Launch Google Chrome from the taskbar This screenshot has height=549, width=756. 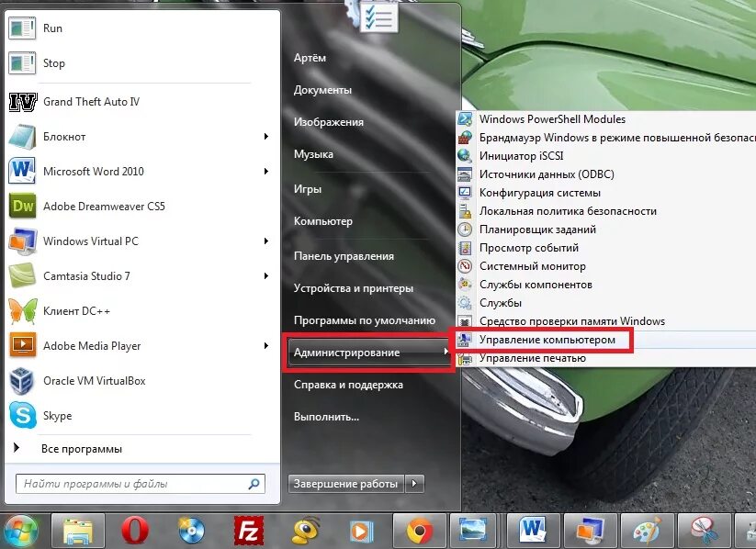tap(419, 532)
